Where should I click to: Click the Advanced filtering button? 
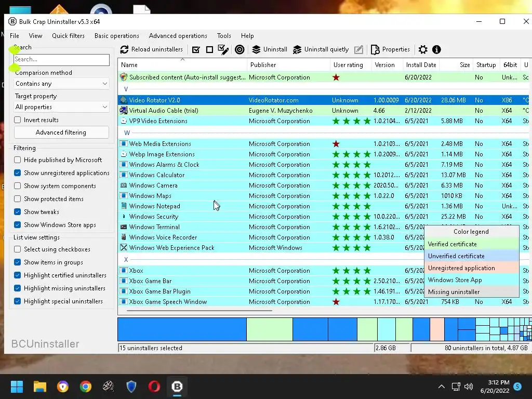click(x=61, y=132)
